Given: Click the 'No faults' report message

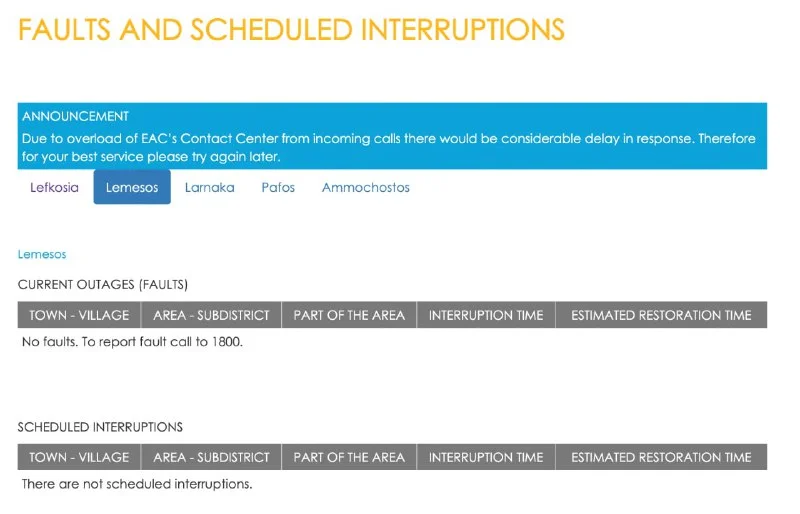Looking at the screenshot, I should coord(132,342).
